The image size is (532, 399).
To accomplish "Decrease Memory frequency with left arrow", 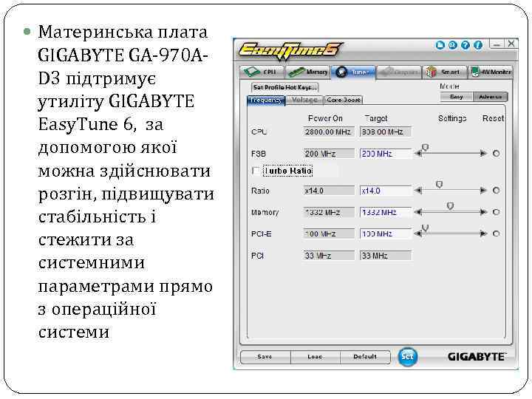I will click(418, 212).
